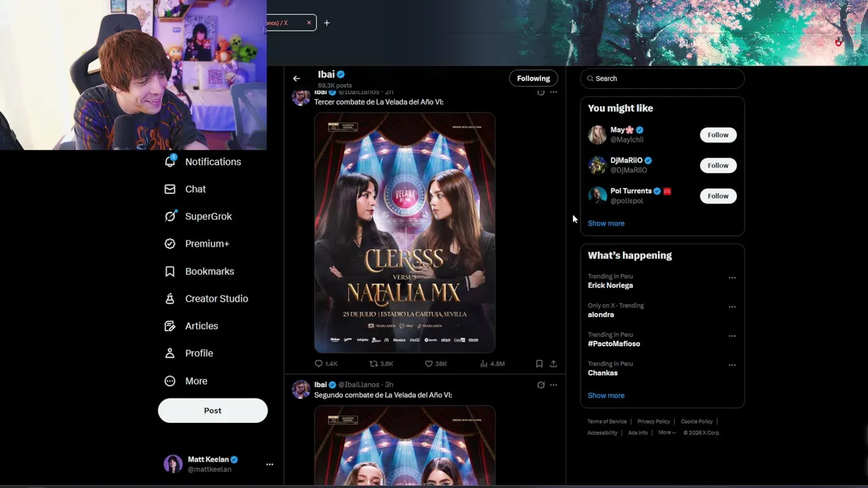
Task: Follow DjMaRiiO
Action: 718,165
